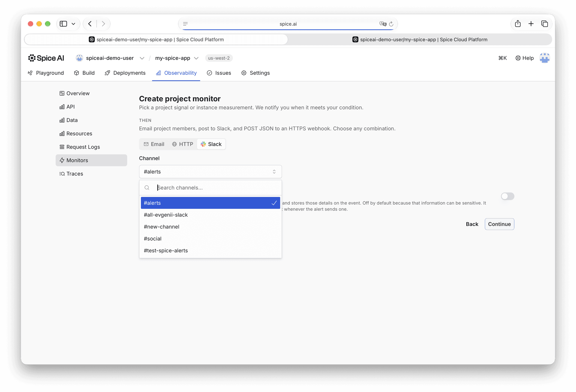Select the Observability tab
This screenshot has height=392, width=576.
coord(176,73)
